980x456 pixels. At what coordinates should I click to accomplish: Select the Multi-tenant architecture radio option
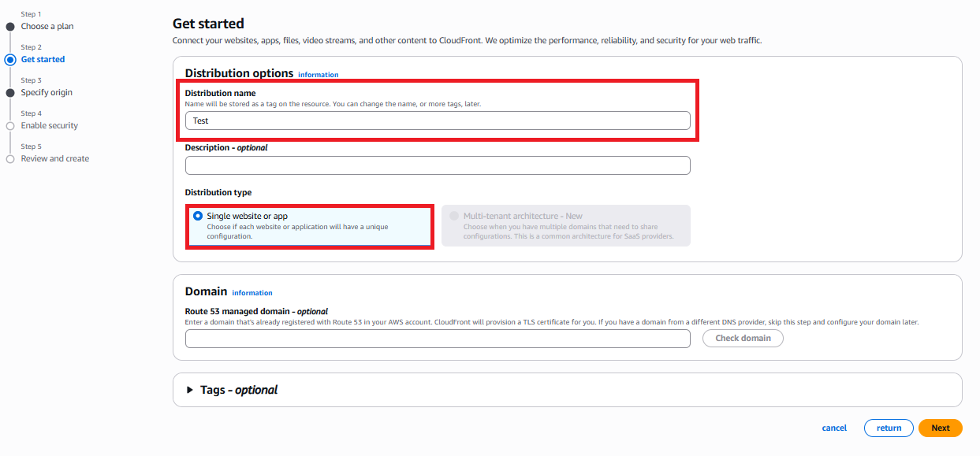pyautogui.click(x=453, y=216)
